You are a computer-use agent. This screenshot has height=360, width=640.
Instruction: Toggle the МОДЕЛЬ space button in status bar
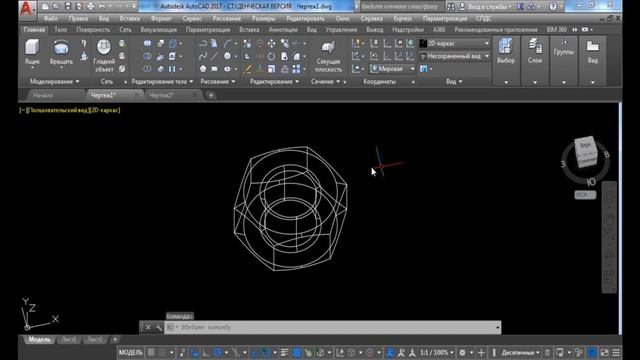(x=131, y=352)
